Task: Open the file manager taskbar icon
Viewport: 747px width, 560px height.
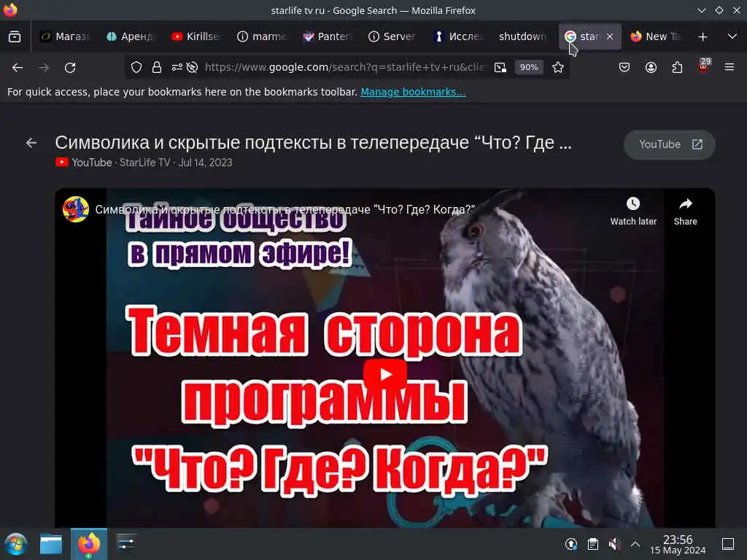Action: coord(51,544)
